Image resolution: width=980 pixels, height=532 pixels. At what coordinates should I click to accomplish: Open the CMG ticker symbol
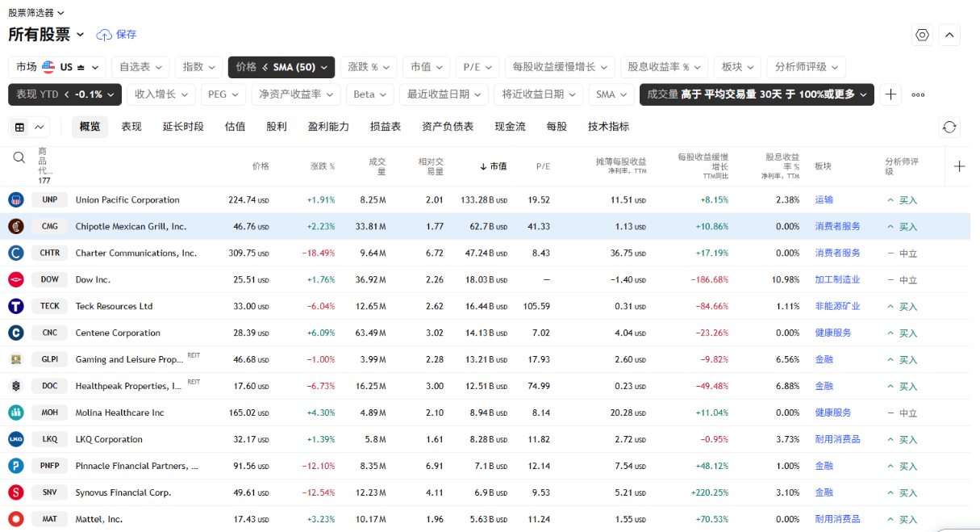coord(50,227)
